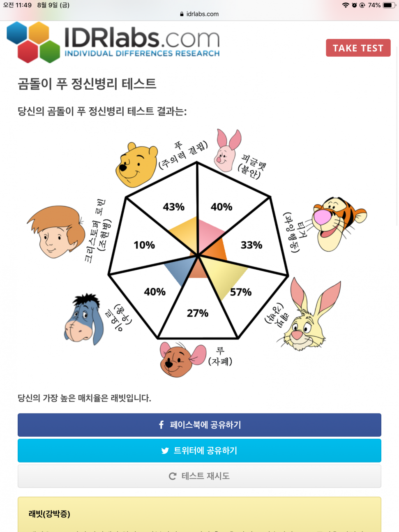Viewport: 399px width, 532px height.
Task: Click the Eeyore donkey image
Action: pyautogui.click(x=84, y=319)
